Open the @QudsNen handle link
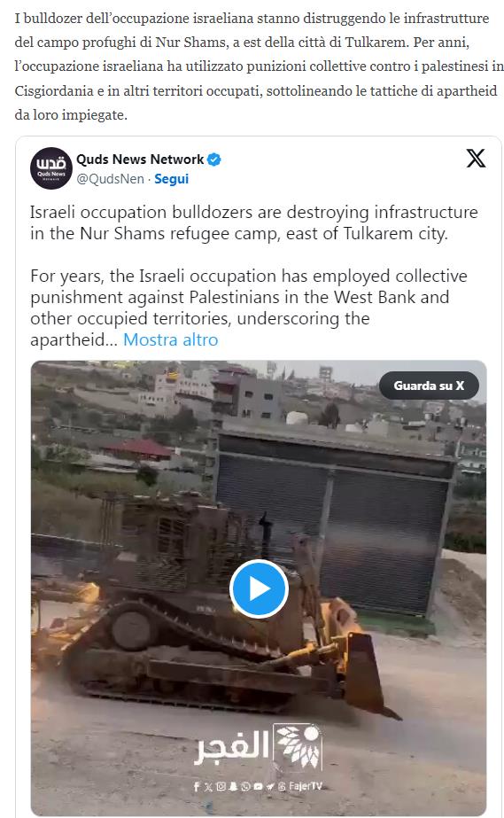Image resolution: width=504 pixels, height=818 pixels. click(x=110, y=179)
